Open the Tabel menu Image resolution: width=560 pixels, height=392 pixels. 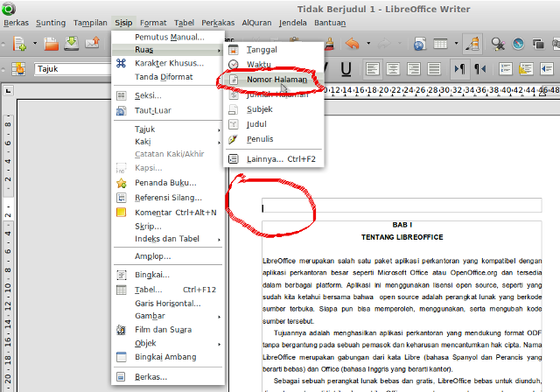tap(184, 23)
